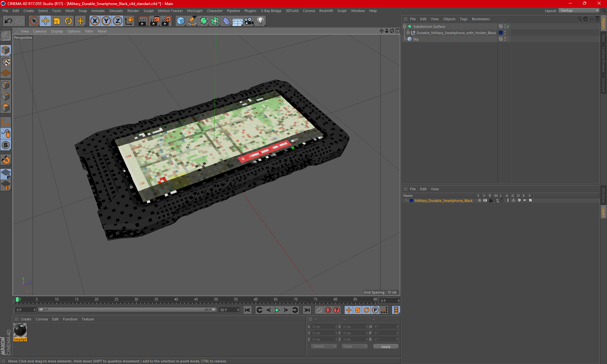Switch to Texture mode
The height and width of the screenshot is (364, 607).
click(x=6, y=62)
